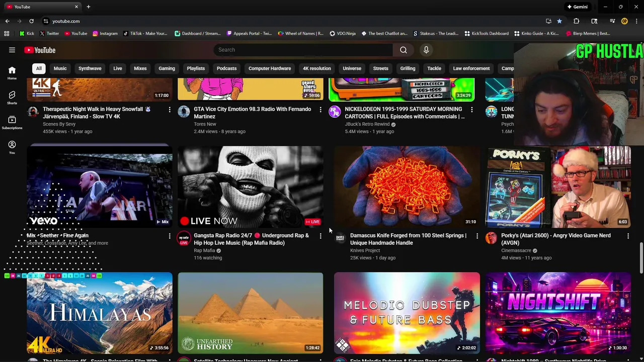Open the Gangsta Rap Radio 24/7 video title
The height and width of the screenshot is (362, 644).
coord(252,239)
